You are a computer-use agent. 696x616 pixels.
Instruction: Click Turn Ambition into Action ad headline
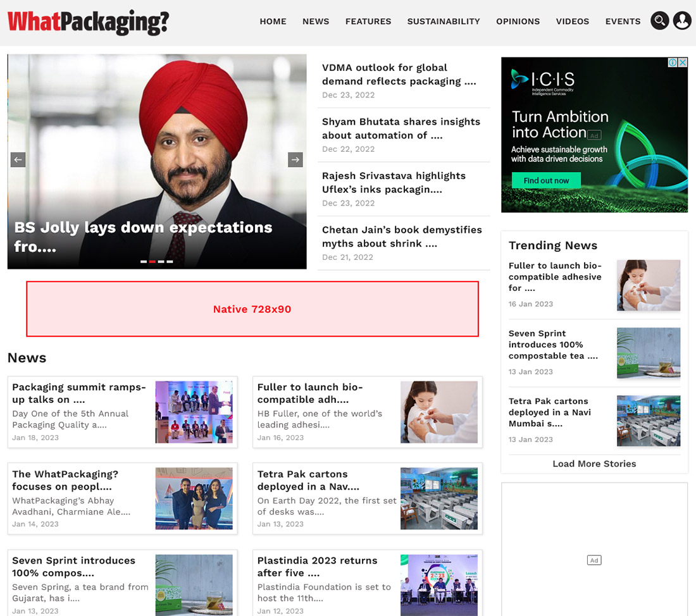(x=560, y=125)
